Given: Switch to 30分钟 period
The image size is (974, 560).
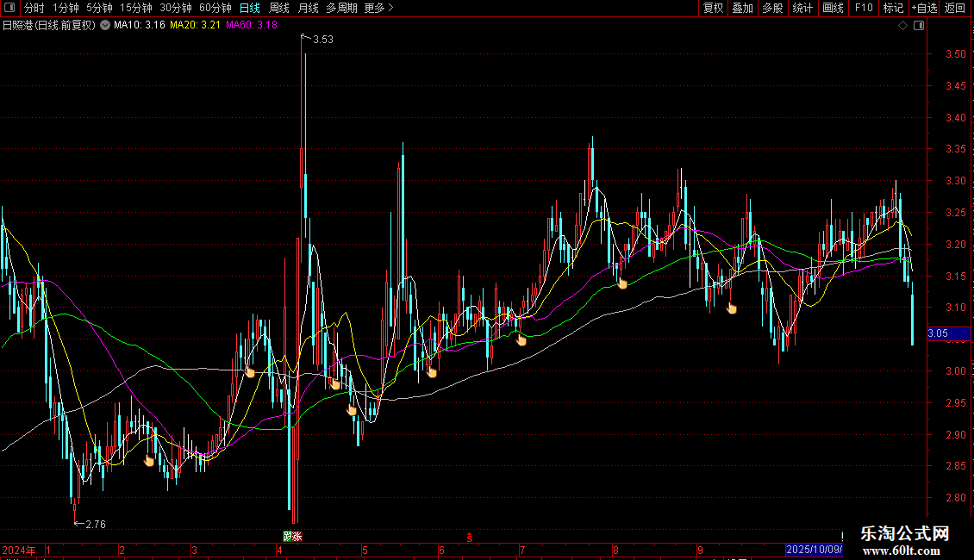Looking at the screenshot, I should pyautogui.click(x=175, y=8).
